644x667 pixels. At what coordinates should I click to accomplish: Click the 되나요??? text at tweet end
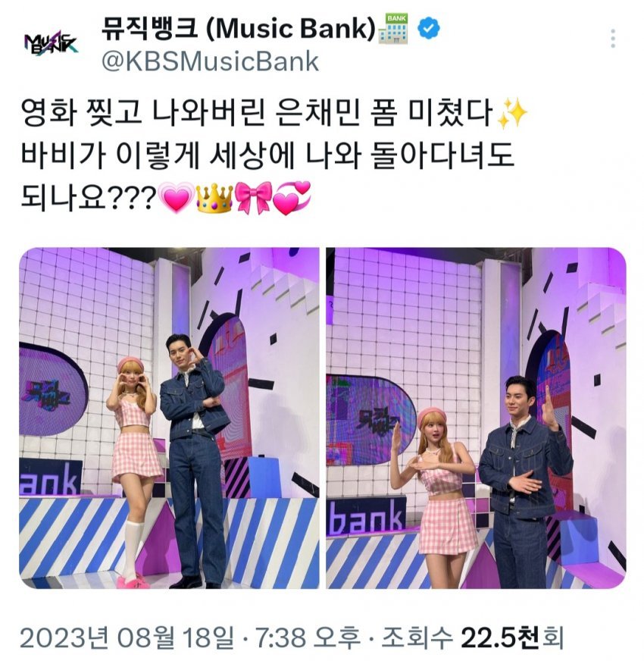pos(89,199)
